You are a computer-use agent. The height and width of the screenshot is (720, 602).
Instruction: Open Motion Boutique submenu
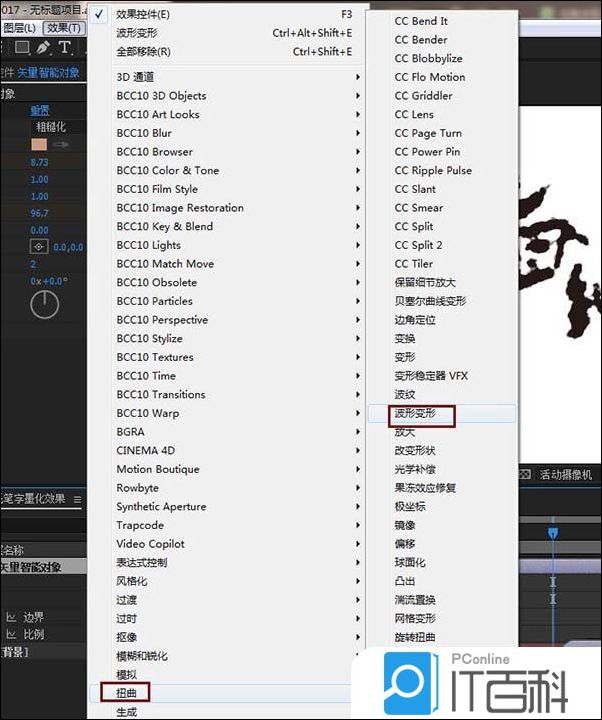(228, 469)
